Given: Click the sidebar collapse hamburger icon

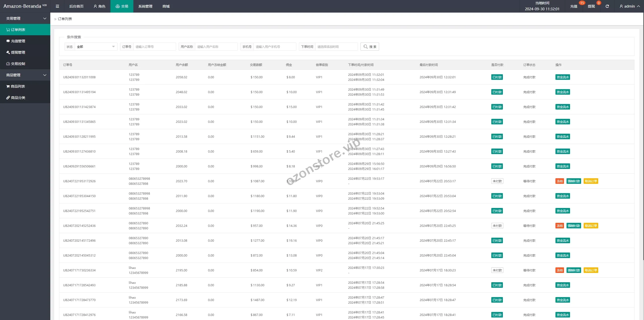Looking at the screenshot, I should (x=57, y=6).
